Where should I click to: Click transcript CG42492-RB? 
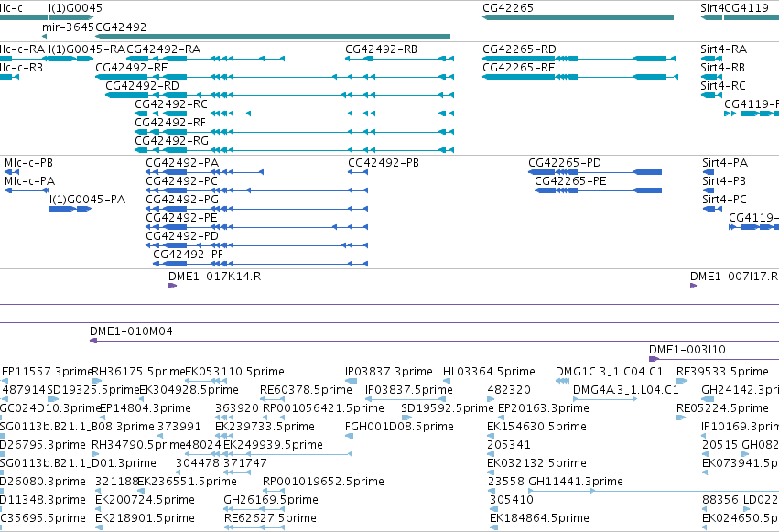point(399,59)
